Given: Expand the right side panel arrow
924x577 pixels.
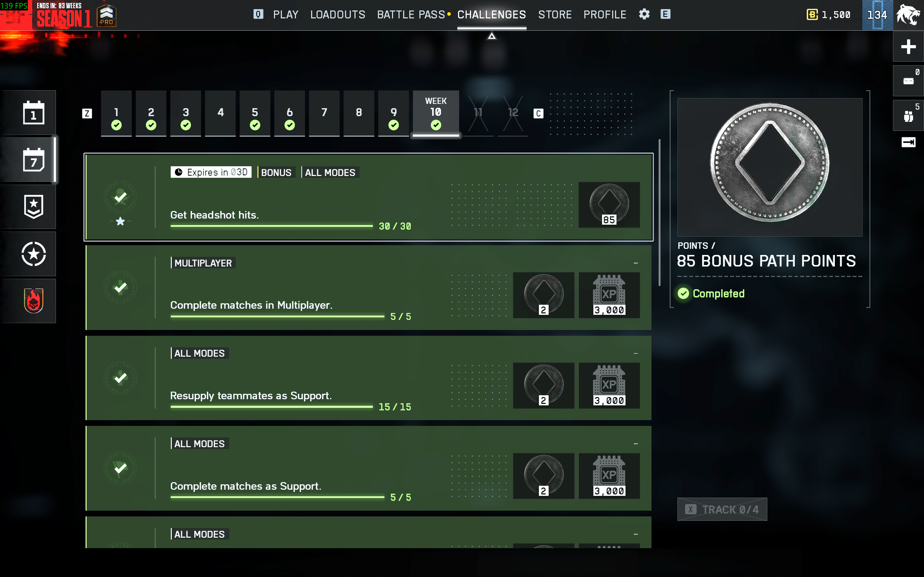Looking at the screenshot, I should tap(908, 142).
